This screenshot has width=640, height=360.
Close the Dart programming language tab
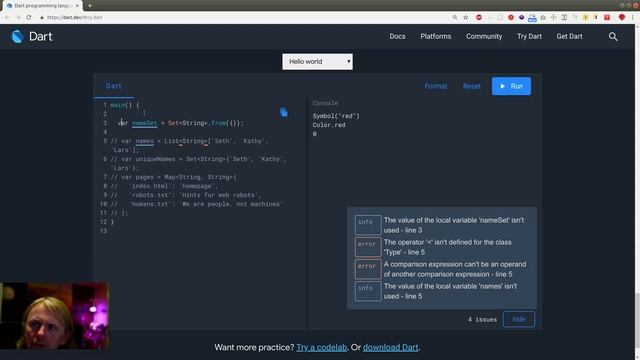(77, 6)
